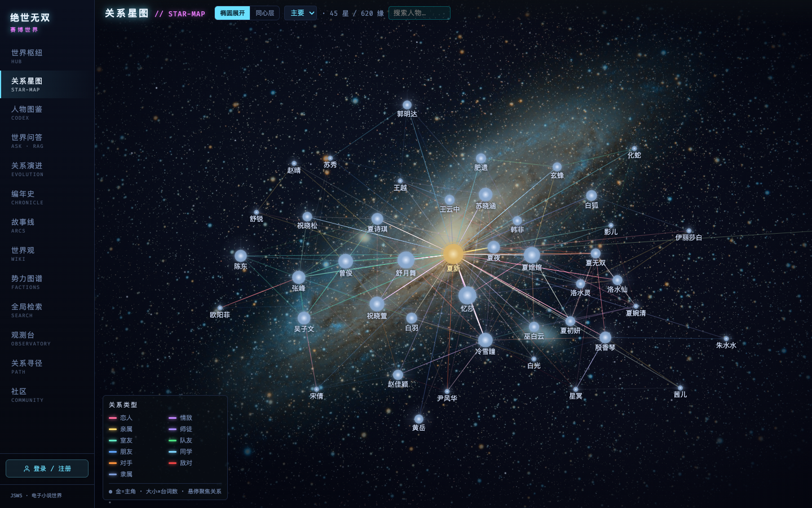
Task: Select the 黄岳 star node
Action: pyautogui.click(x=418, y=419)
